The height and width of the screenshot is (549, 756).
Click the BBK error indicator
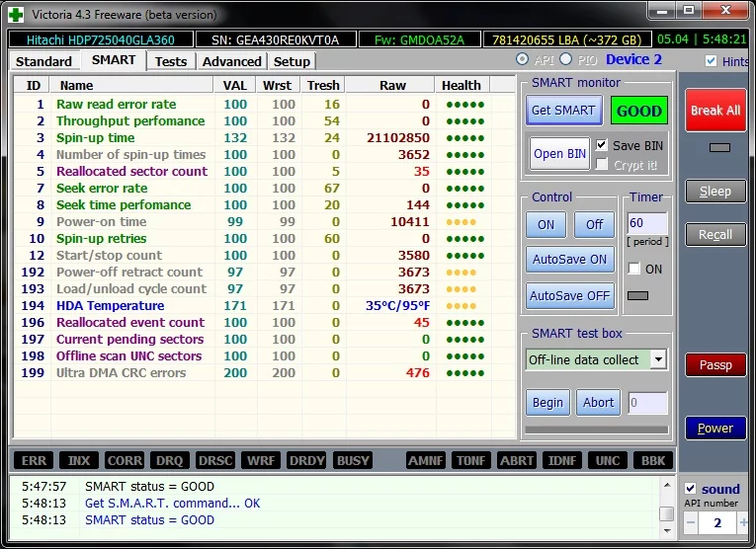(x=653, y=461)
